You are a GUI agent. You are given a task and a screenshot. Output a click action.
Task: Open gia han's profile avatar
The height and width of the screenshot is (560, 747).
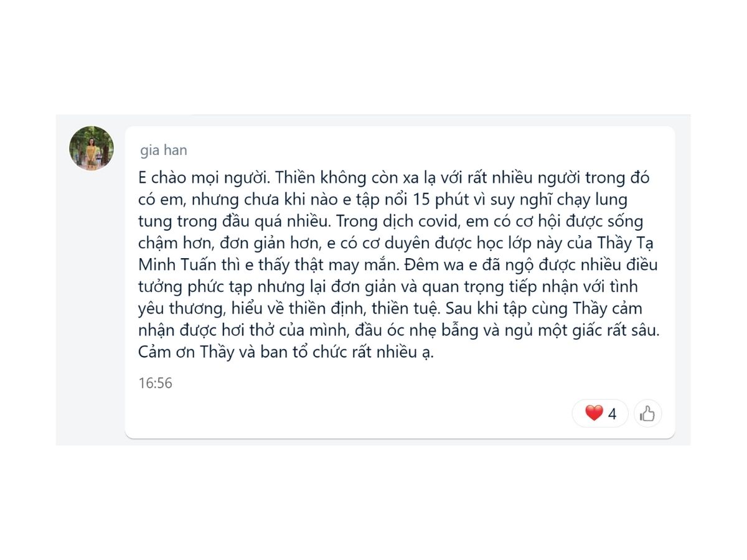pyautogui.click(x=92, y=148)
